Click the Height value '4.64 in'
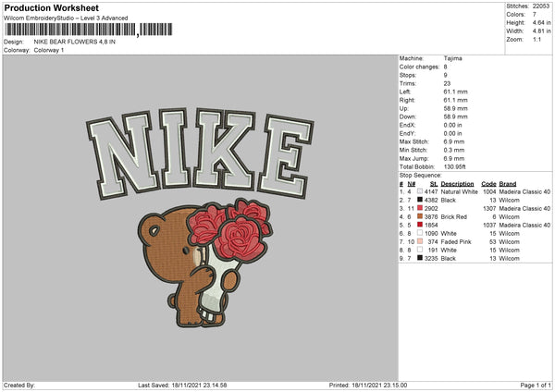 [x=541, y=22]
